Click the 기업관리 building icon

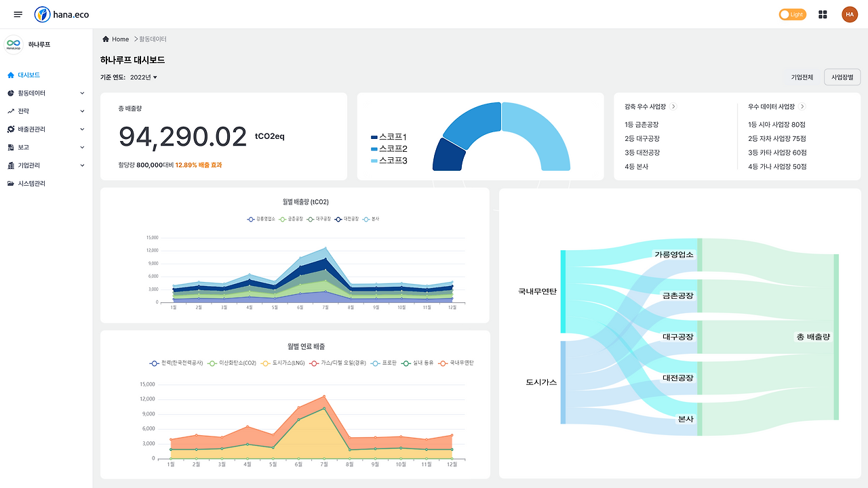pos(9,165)
